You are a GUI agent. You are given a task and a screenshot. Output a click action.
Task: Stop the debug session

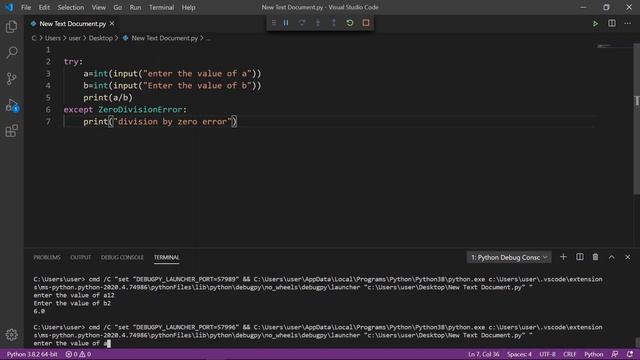pyautogui.click(x=366, y=23)
